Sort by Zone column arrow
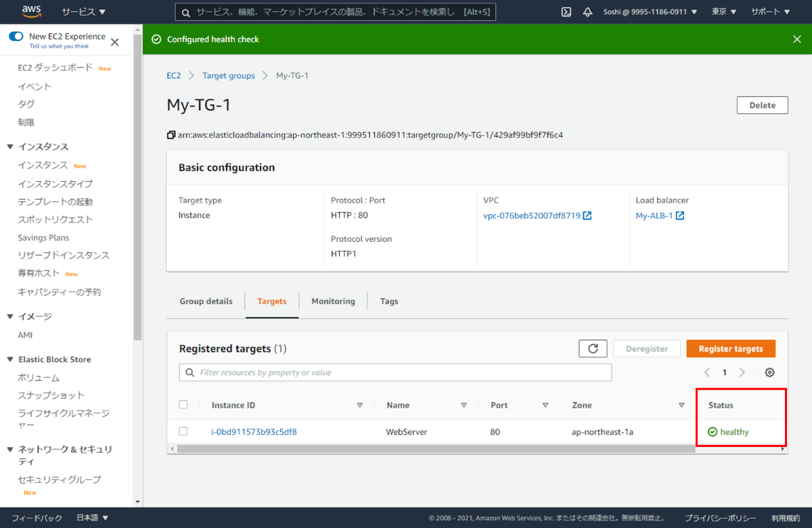The image size is (812, 528). click(681, 405)
